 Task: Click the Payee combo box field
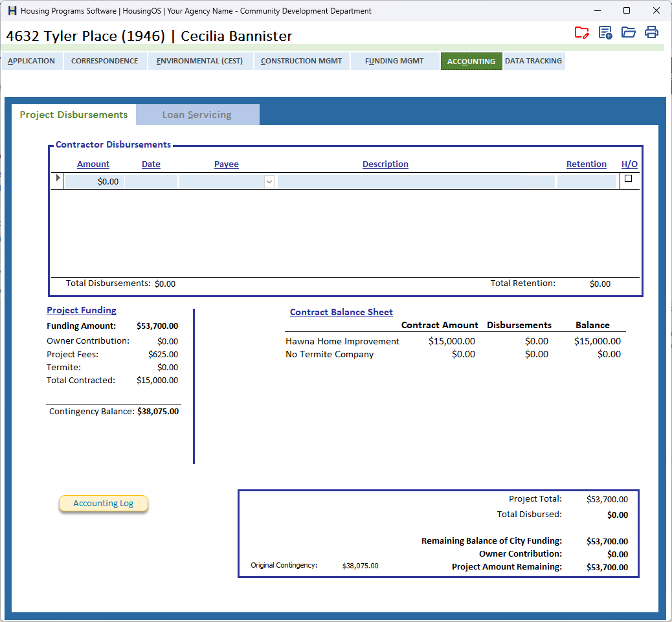[x=227, y=182]
